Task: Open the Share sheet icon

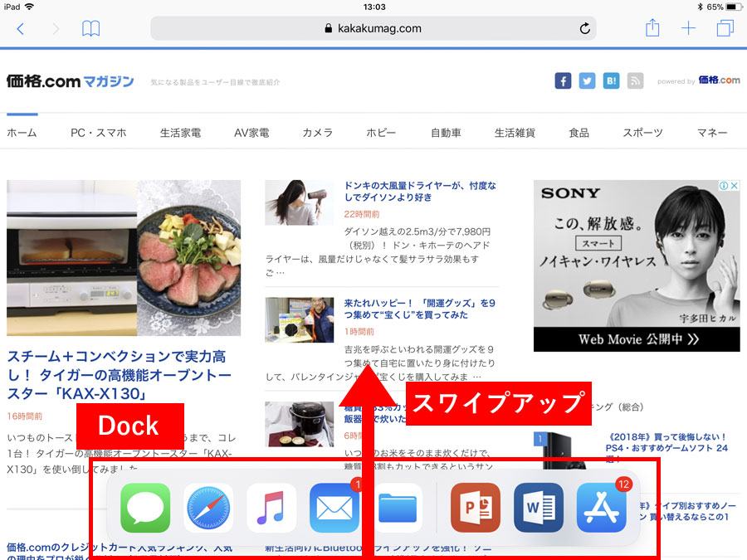Action: coord(652,28)
